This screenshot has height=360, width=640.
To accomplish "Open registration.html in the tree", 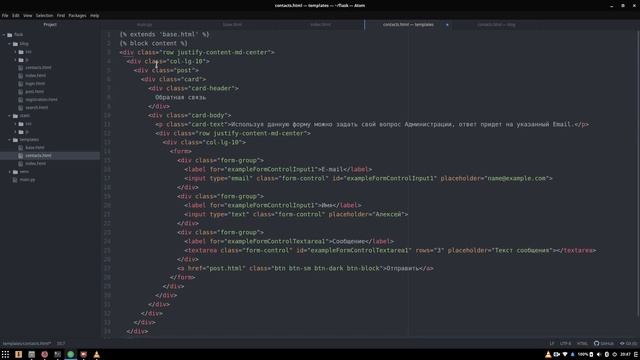I will click(41, 100).
